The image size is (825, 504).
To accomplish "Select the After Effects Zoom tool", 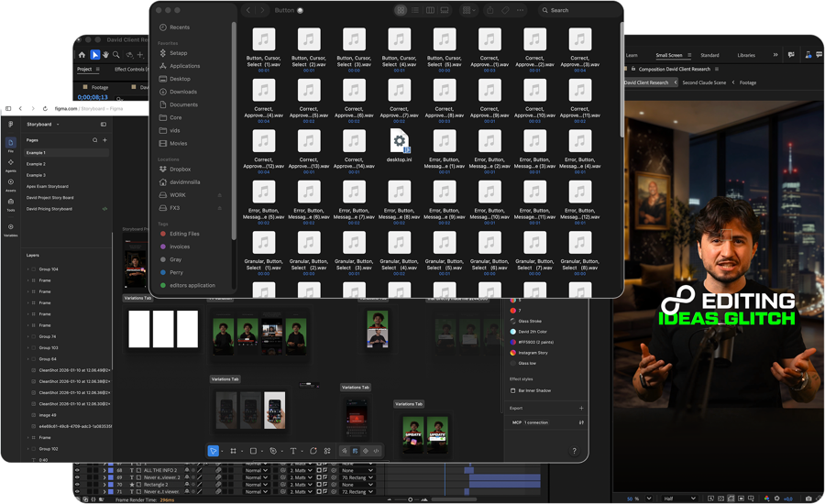I will tap(115, 55).
